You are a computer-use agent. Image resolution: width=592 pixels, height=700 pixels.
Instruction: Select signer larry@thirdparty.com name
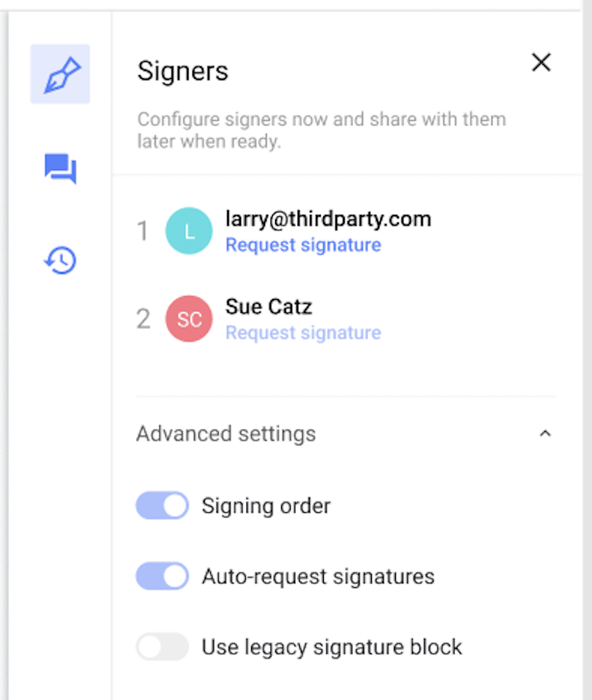(328, 219)
